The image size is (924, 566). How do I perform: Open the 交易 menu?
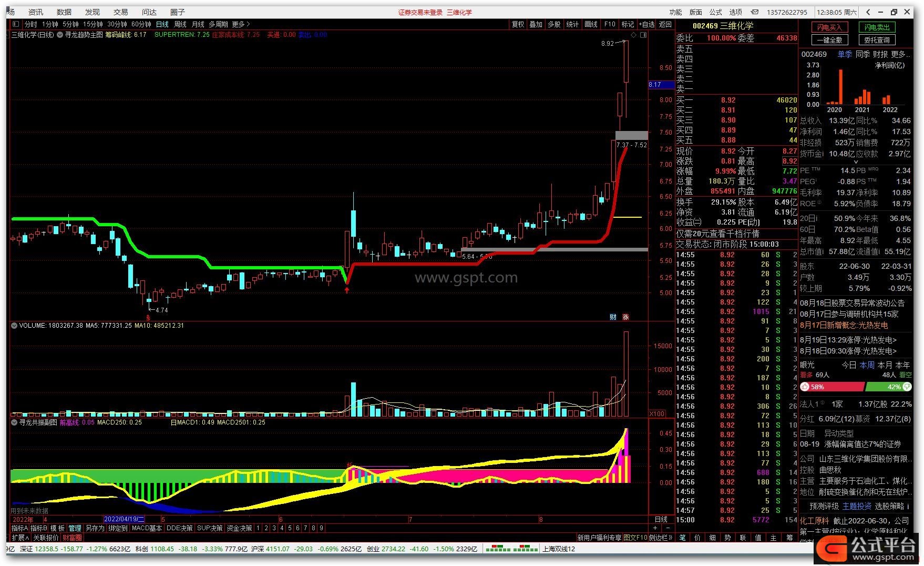coord(121,12)
